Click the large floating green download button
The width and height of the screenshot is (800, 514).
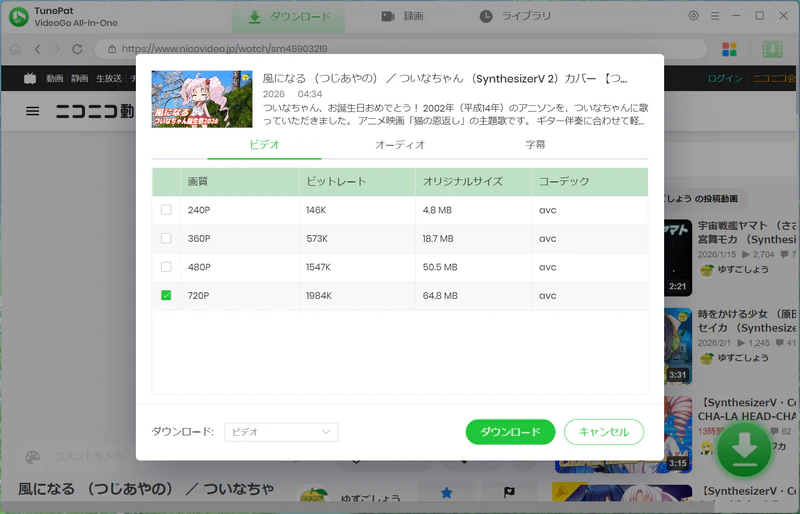tap(744, 450)
